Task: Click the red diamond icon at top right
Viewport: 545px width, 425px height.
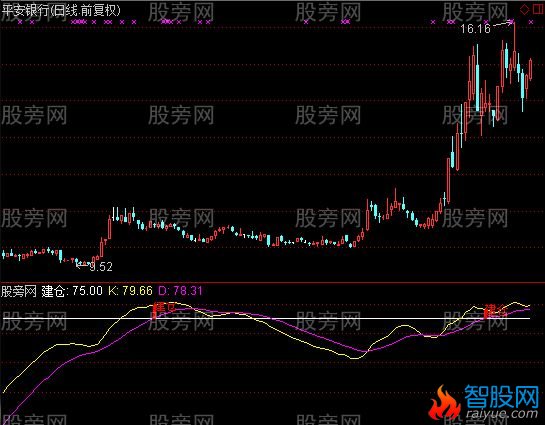Action: pos(524,10)
